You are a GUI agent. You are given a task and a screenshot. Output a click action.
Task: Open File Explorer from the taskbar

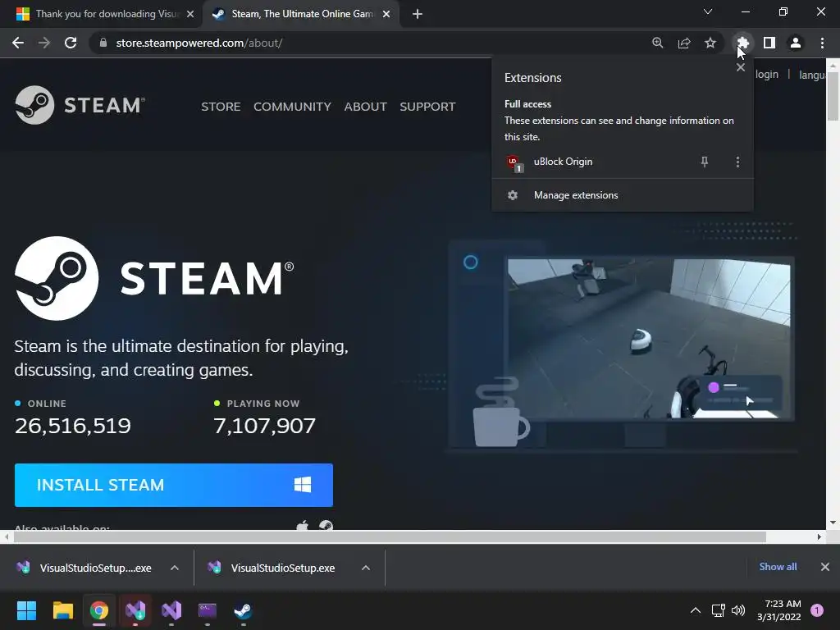(62, 610)
